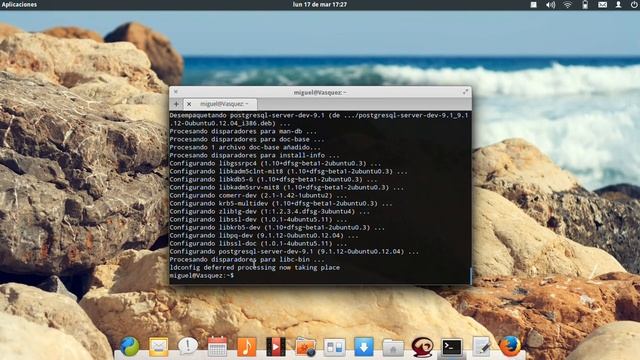Launch the orange Music player in the dock

pos(247,347)
